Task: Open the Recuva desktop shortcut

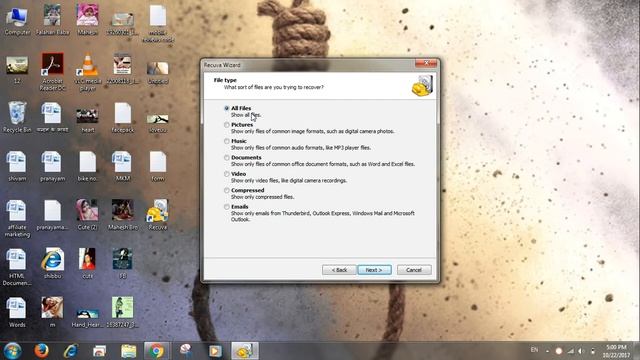Action: [x=158, y=214]
